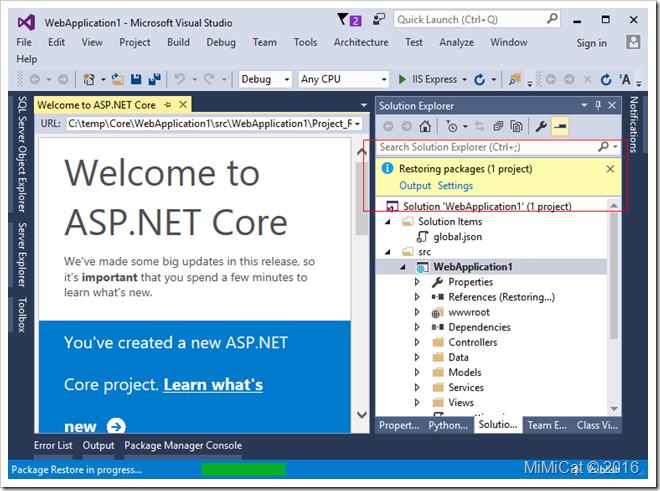660x491 pixels.
Task: Open the Project menu
Action: 135,42
